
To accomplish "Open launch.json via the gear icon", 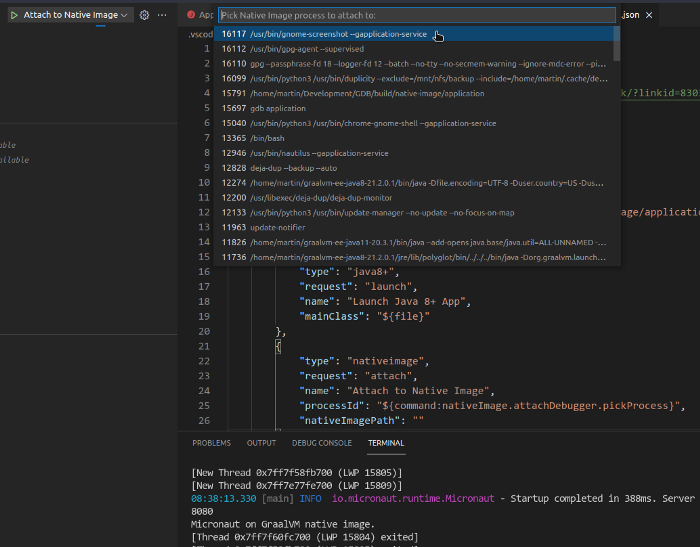I will [144, 15].
